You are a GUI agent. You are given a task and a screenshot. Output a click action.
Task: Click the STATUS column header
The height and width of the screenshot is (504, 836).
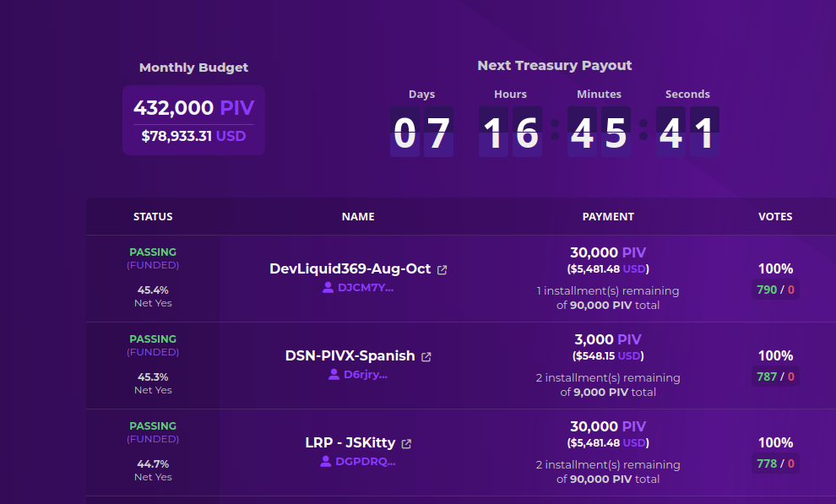(153, 216)
